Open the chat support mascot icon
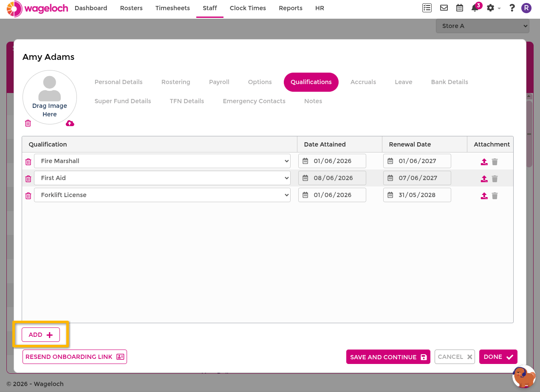540x392 pixels. pos(524,376)
